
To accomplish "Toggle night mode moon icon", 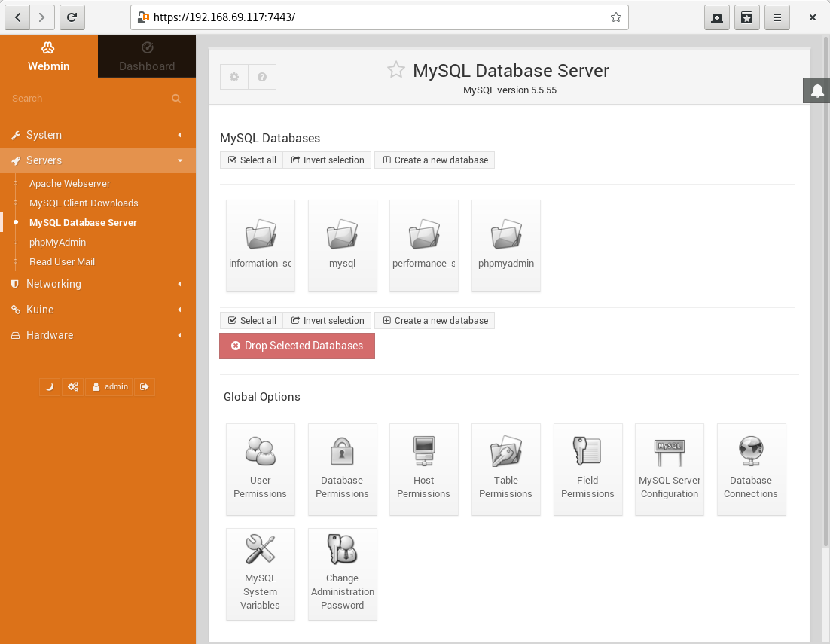I will 49,387.
